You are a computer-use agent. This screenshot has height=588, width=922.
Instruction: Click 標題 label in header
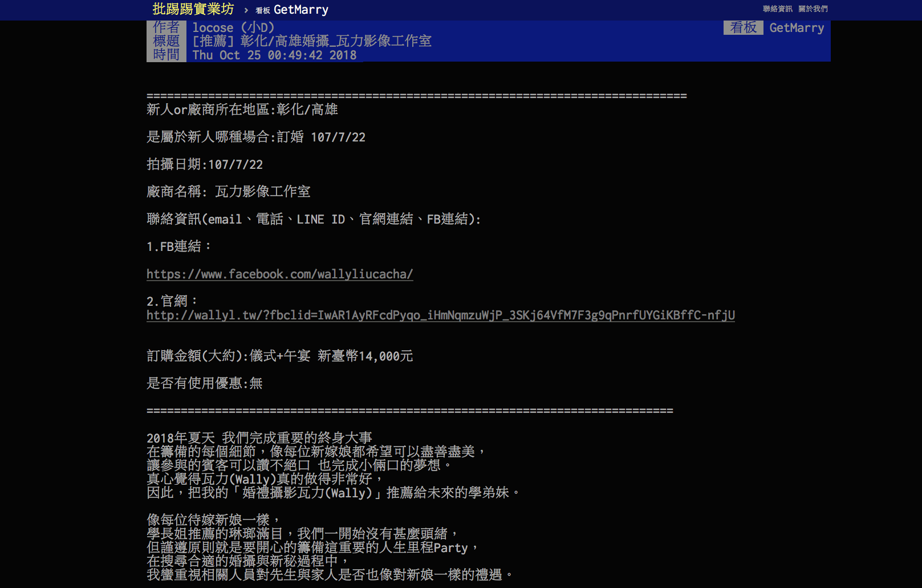[x=166, y=41]
